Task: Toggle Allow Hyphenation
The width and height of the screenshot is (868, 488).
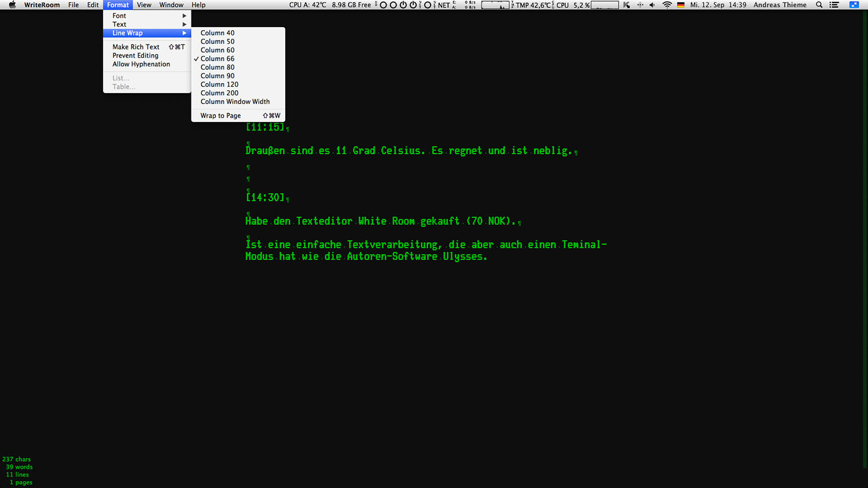Action: tap(147, 64)
